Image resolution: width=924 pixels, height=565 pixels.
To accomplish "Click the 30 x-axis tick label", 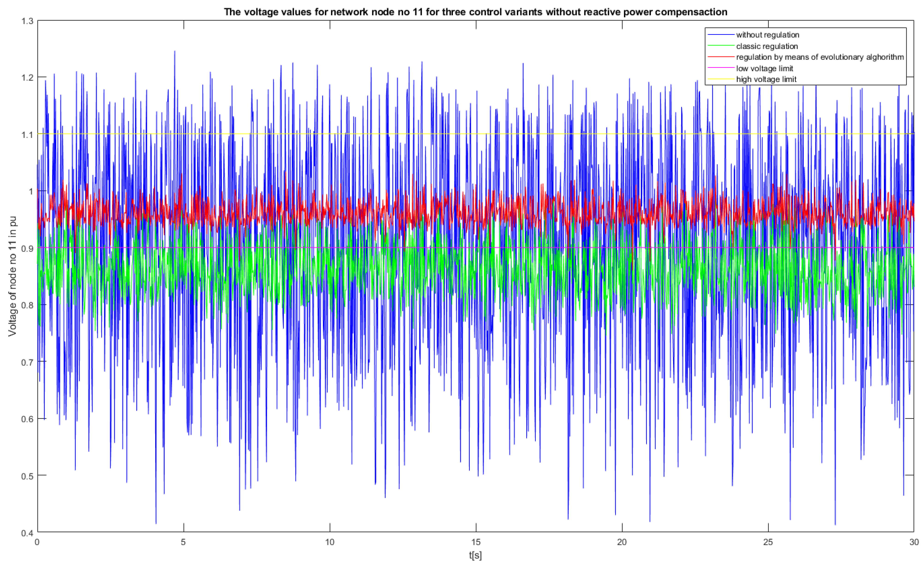I will coord(914,542).
